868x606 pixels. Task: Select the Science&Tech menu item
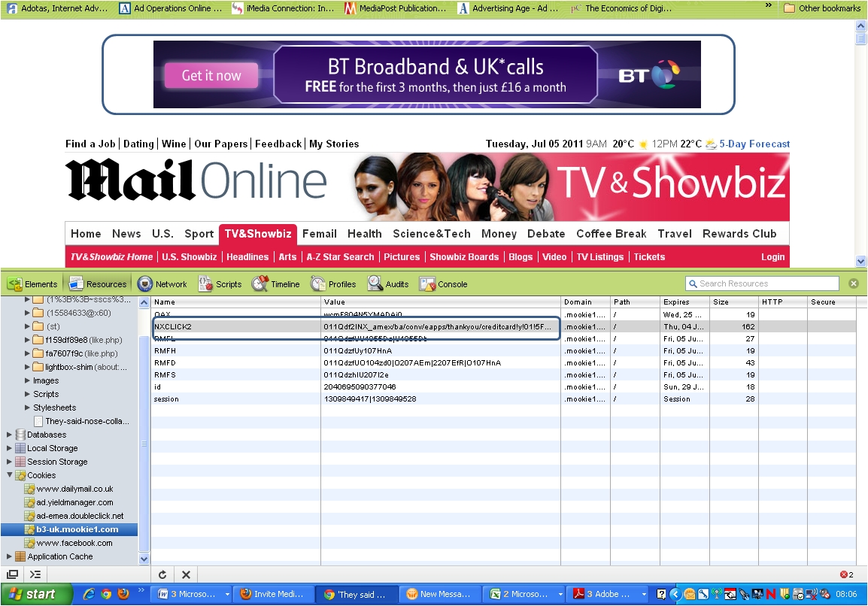tap(431, 234)
